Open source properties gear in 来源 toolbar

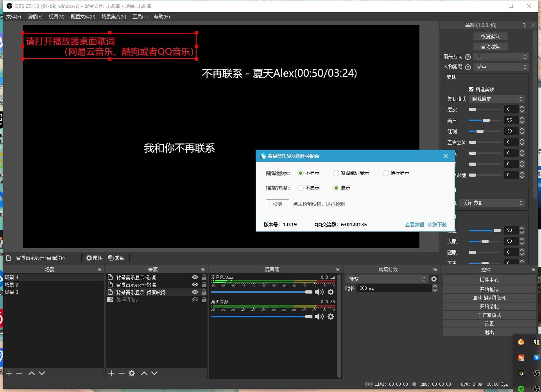pyautogui.click(x=132, y=373)
